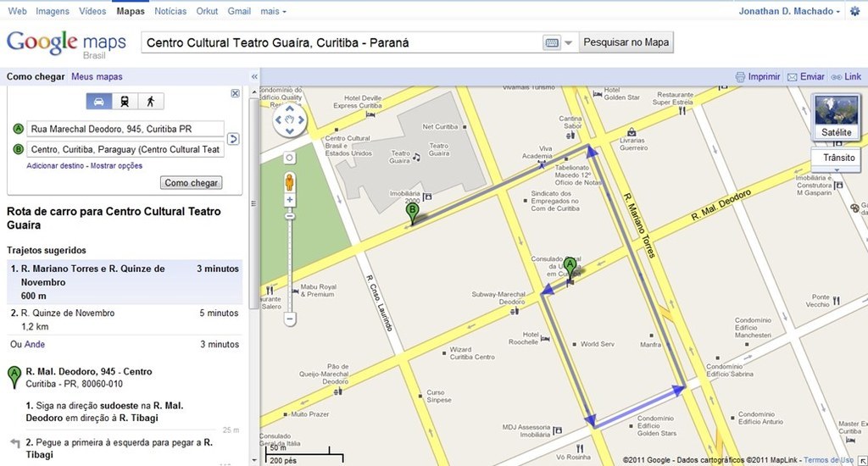Switch to Meus mapas tab

coord(97,77)
